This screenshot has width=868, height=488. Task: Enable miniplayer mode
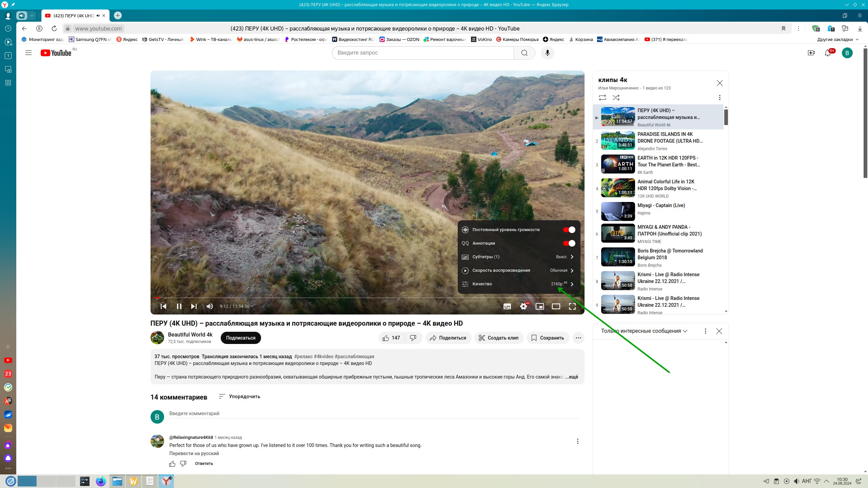click(x=539, y=306)
